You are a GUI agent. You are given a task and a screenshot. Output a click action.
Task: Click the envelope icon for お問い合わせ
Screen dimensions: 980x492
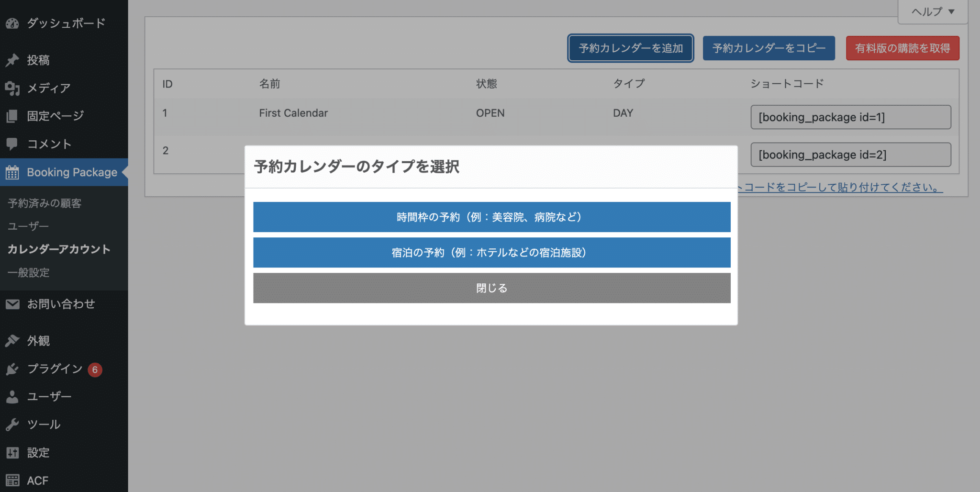pos(12,304)
